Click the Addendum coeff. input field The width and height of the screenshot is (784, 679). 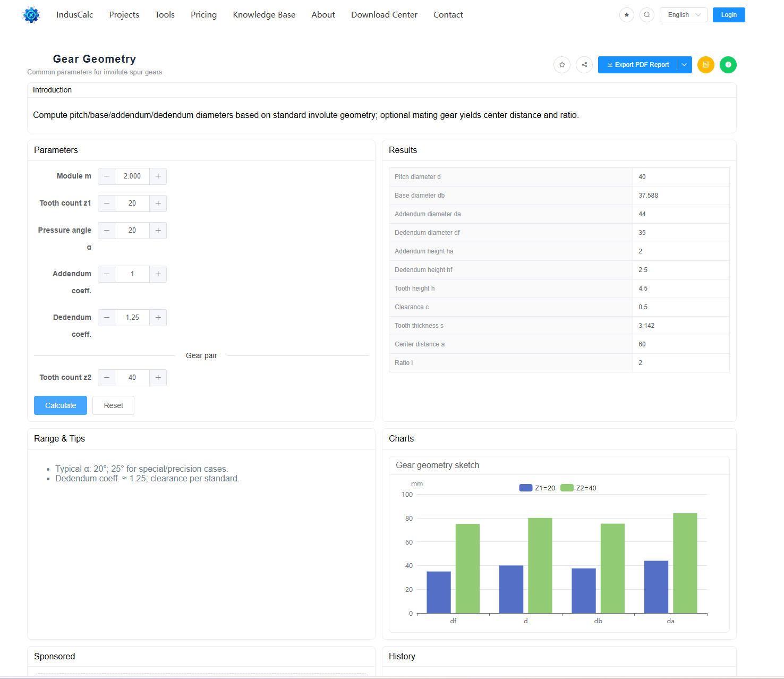(x=132, y=274)
